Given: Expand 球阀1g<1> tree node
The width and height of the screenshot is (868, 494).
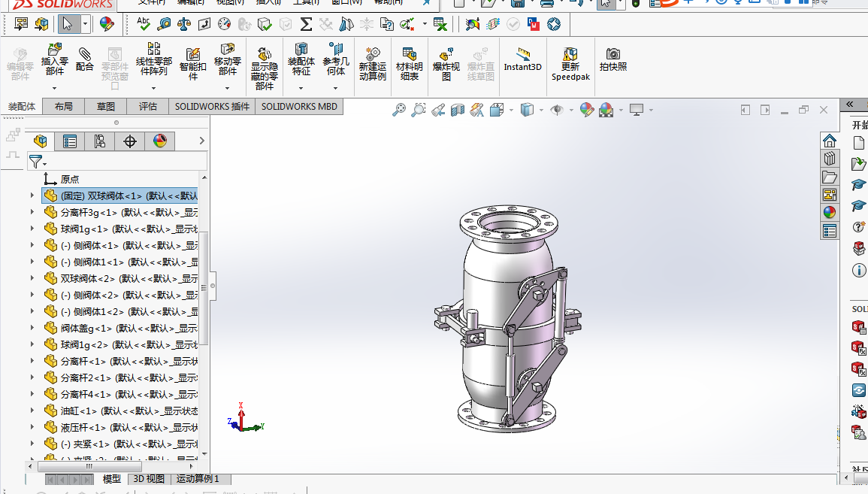Looking at the screenshot, I should pos(32,229).
